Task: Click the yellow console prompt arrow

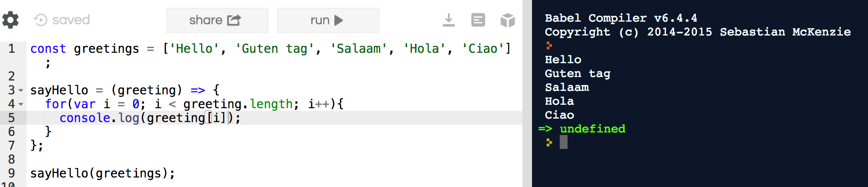Action: pyautogui.click(x=549, y=142)
